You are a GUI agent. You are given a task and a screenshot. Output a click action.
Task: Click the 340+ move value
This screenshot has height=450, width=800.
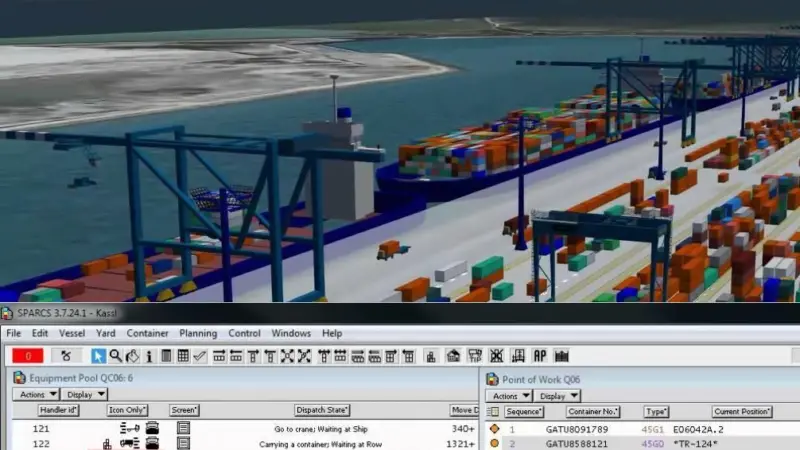463,429
